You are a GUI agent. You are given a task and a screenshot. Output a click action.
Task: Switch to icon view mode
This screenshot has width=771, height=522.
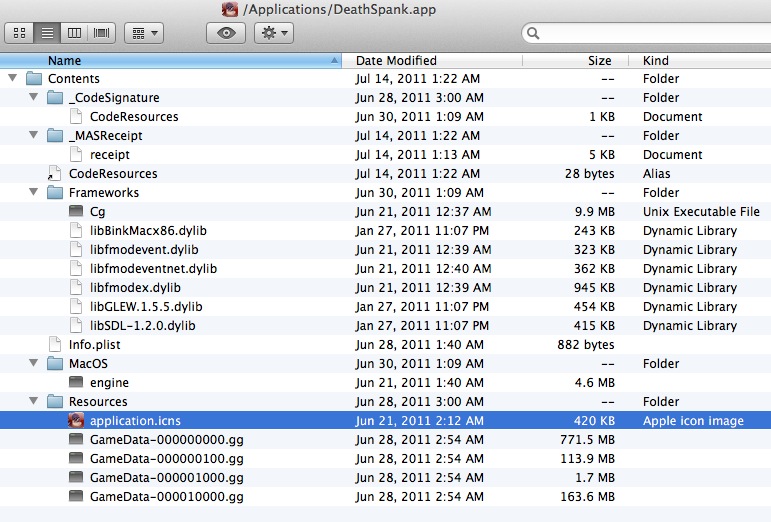pyautogui.click(x=19, y=33)
